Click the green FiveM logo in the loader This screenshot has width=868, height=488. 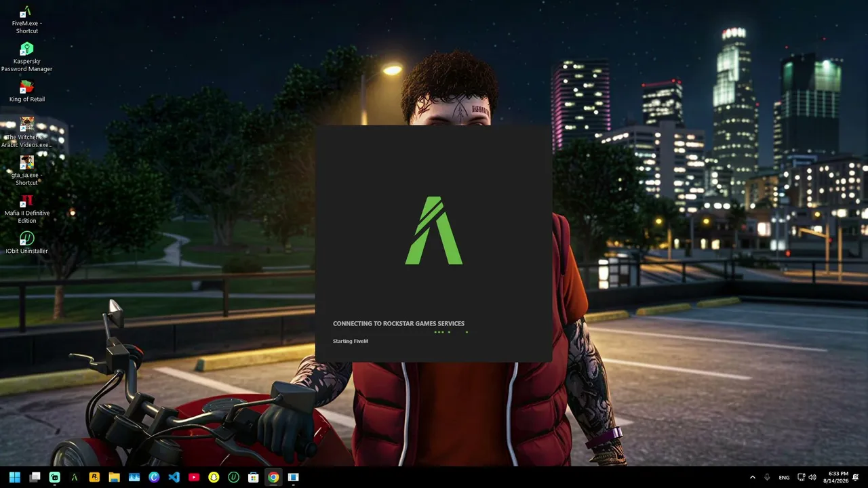click(434, 230)
